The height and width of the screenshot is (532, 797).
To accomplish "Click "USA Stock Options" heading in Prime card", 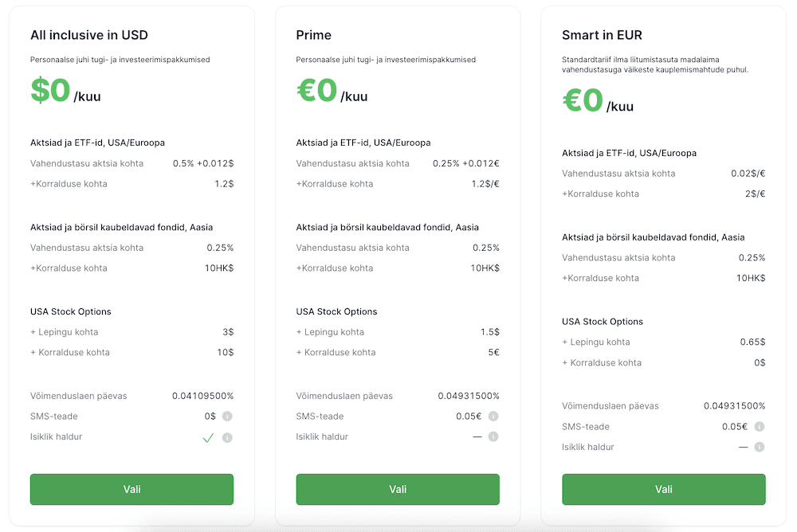I will point(336,311).
